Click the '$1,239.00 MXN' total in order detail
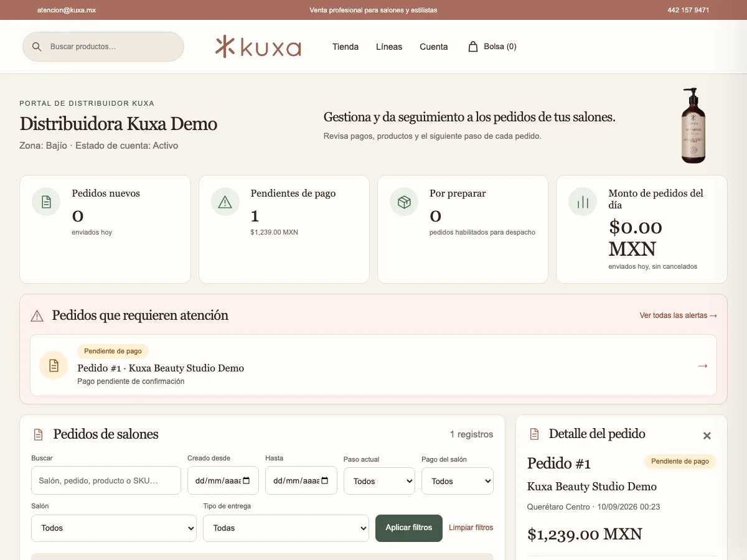Image resolution: width=747 pixels, height=560 pixels. [x=585, y=534]
